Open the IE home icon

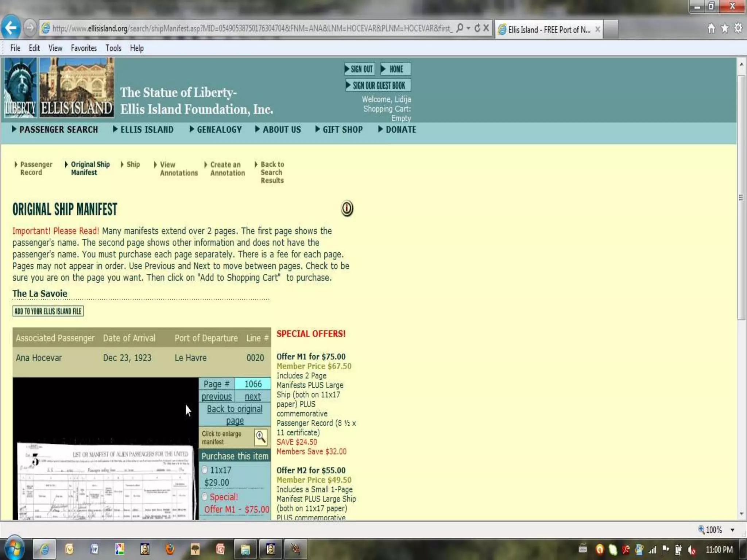coord(711,28)
